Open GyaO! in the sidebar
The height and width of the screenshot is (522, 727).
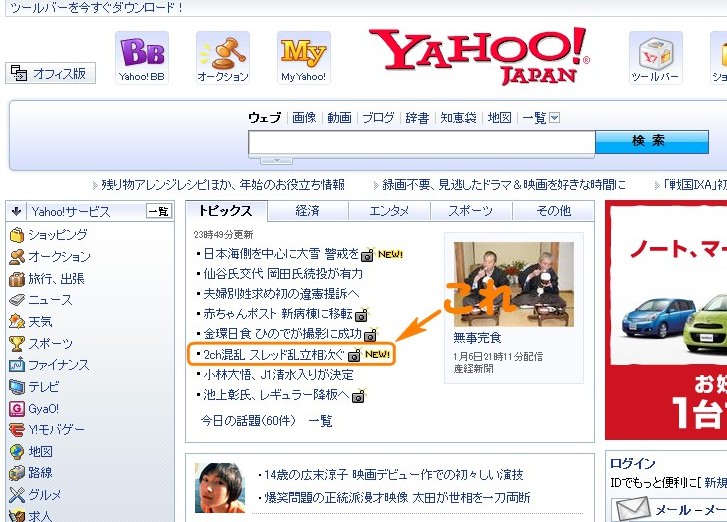coord(34,408)
